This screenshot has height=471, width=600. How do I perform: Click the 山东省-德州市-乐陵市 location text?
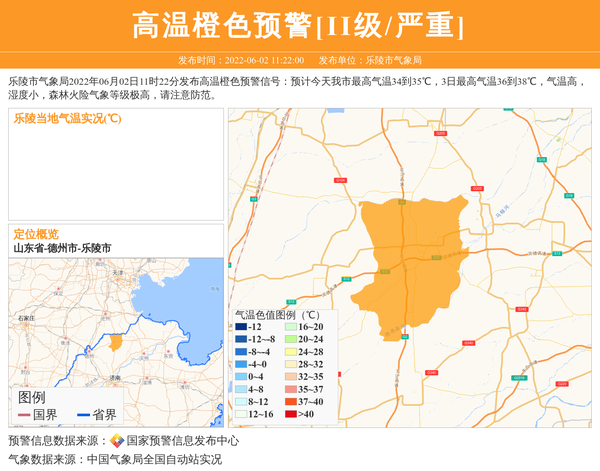pos(62,248)
